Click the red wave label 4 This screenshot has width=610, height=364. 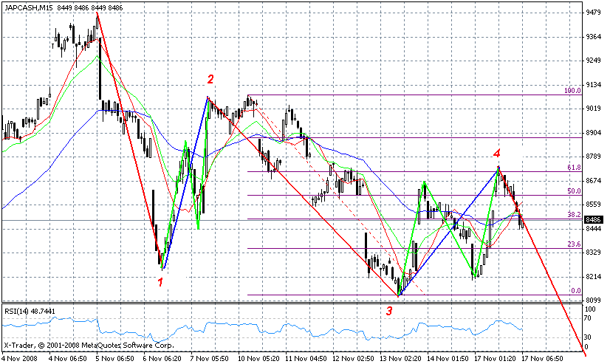pos(497,154)
